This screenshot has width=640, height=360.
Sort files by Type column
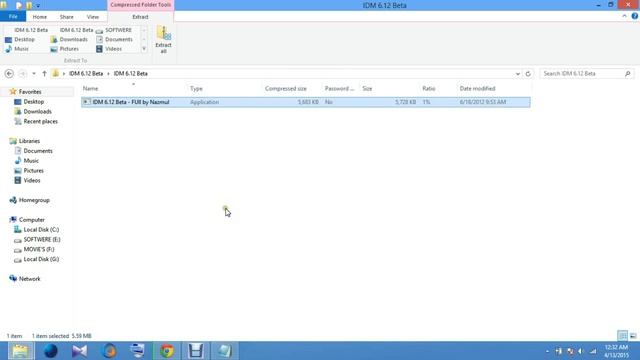tap(196, 89)
